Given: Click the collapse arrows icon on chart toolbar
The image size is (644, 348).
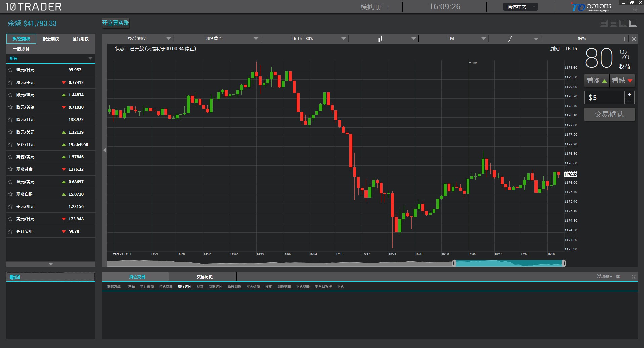Looking at the screenshot, I should point(634,39).
